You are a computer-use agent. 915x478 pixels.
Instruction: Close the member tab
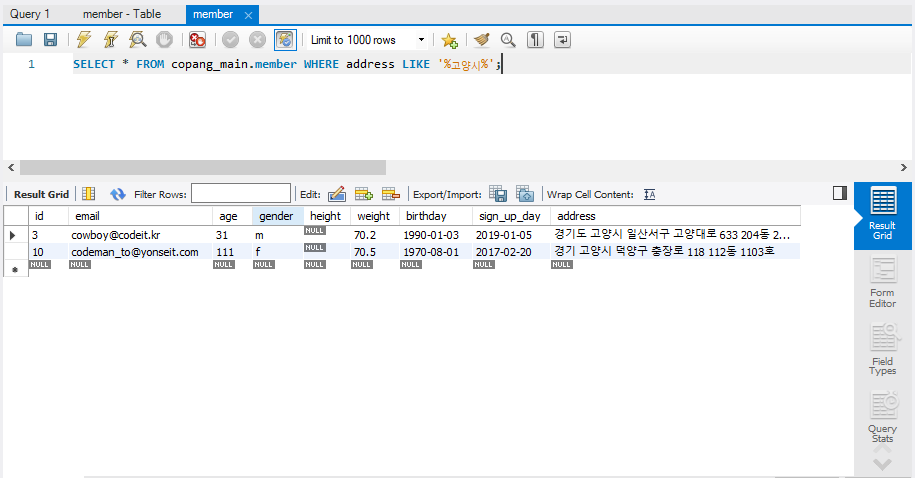(249, 15)
